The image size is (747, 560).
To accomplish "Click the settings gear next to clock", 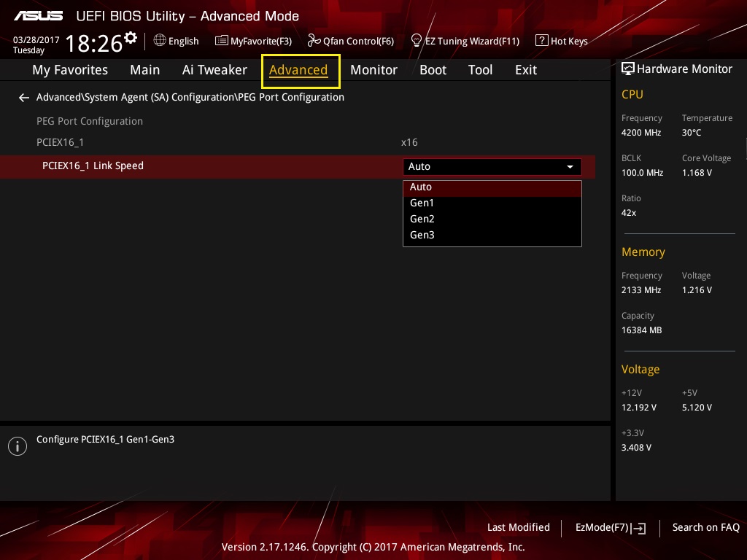I will pyautogui.click(x=131, y=37).
